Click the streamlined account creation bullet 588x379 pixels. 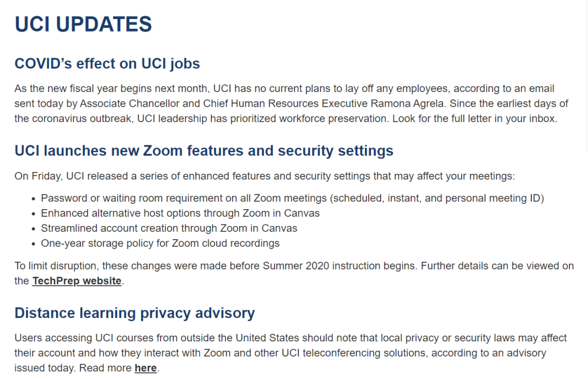point(169,228)
